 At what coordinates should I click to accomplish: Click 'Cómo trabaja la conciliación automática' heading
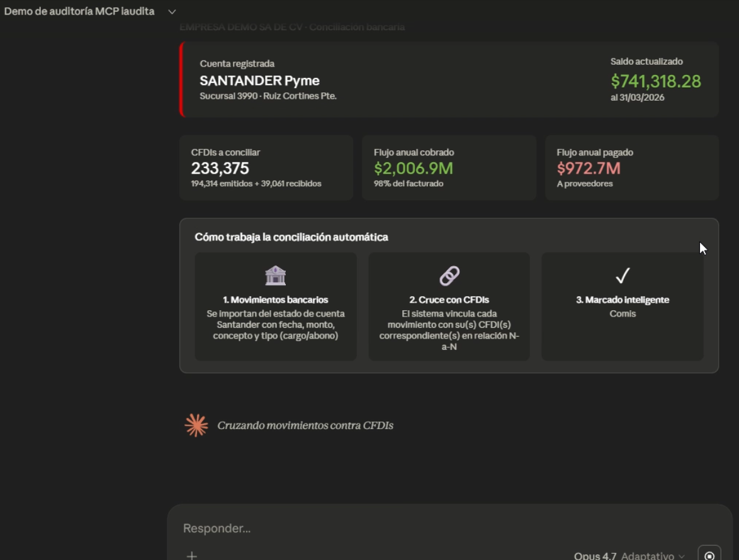point(291,237)
